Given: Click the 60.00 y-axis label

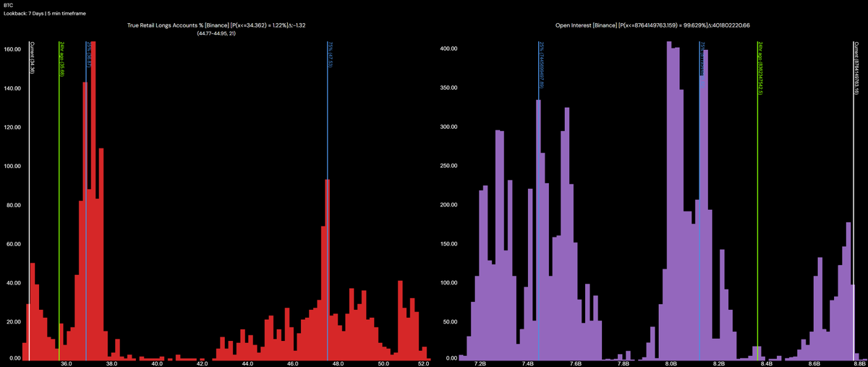Looking at the screenshot, I should click(x=12, y=242).
